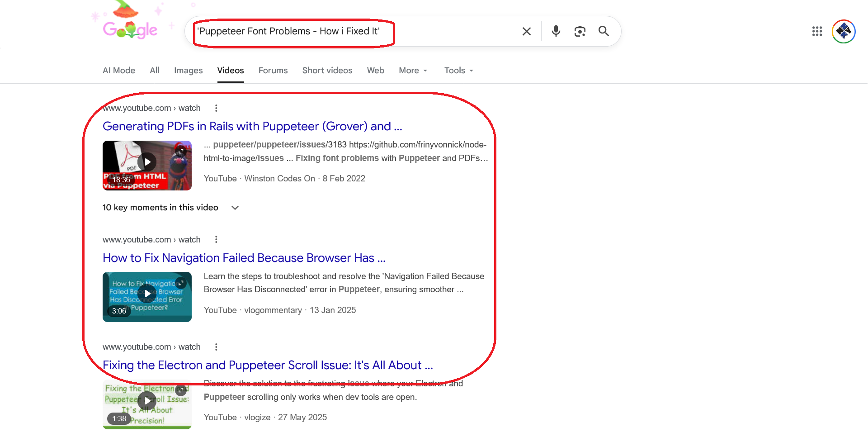Open the Generating PDFs in Rails video link
This screenshot has width=868, height=437.
(252, 127)
